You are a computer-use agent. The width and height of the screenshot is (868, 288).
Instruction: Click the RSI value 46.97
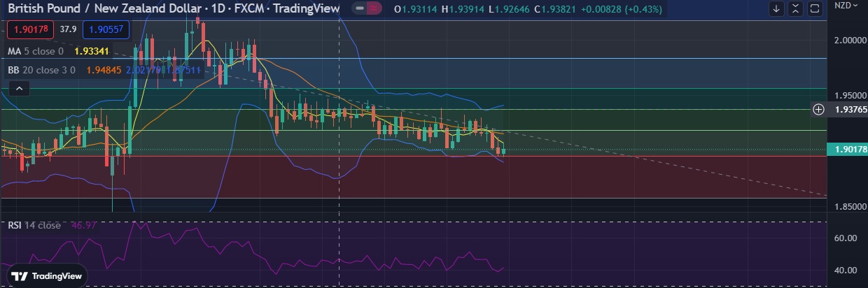[85, 225]
